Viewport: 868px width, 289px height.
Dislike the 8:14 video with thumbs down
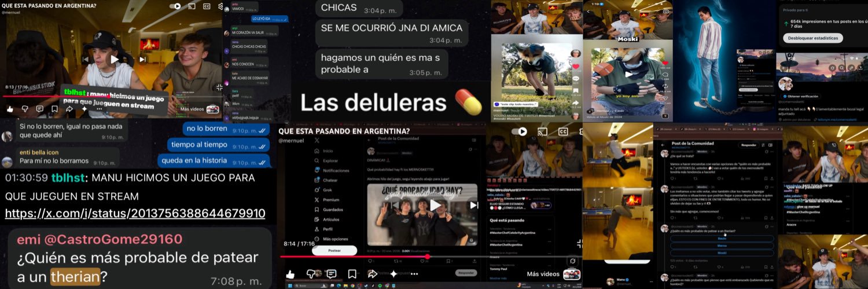[311, 274]
